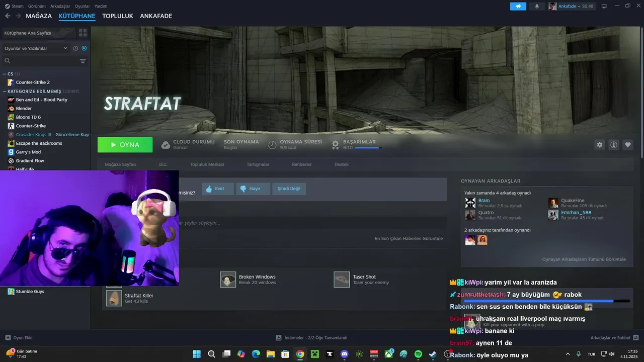Open the Taser Shot achievement icon
This screenshot has width=644, height=362.
pos(342,280)
